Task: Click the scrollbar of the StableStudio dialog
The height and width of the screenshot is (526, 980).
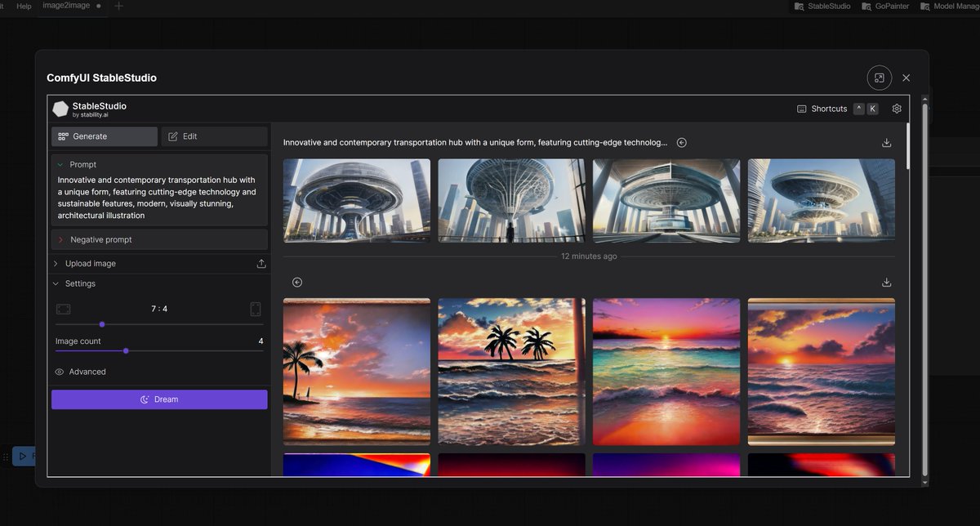Action: [x=924, y=288]
